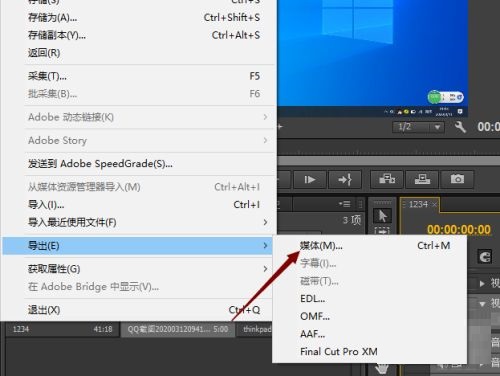Close the 1234 sequence tab
The image size is (500, 376).
[x=434, y=205]
